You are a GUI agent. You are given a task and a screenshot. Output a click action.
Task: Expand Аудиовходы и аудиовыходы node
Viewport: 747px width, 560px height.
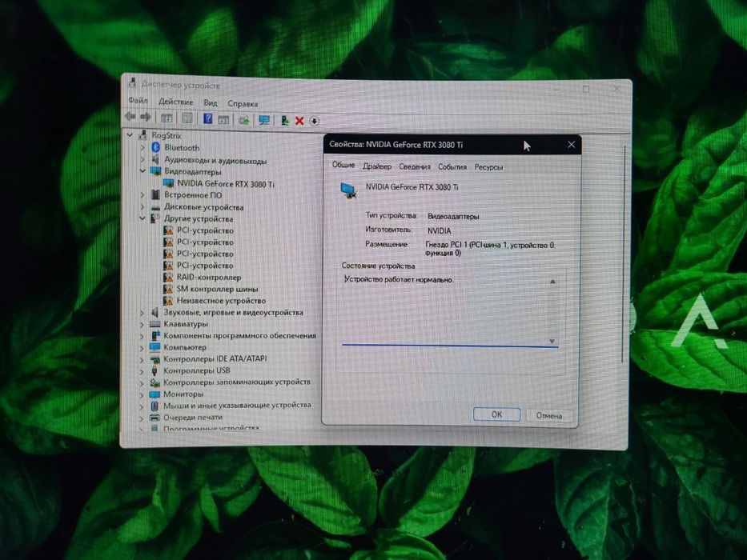tap(143, 159)
